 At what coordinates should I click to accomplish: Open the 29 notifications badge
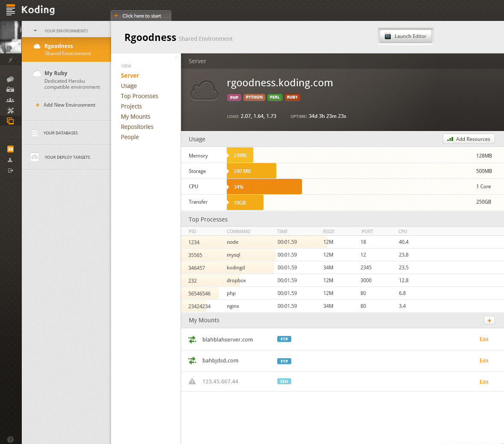10,149
